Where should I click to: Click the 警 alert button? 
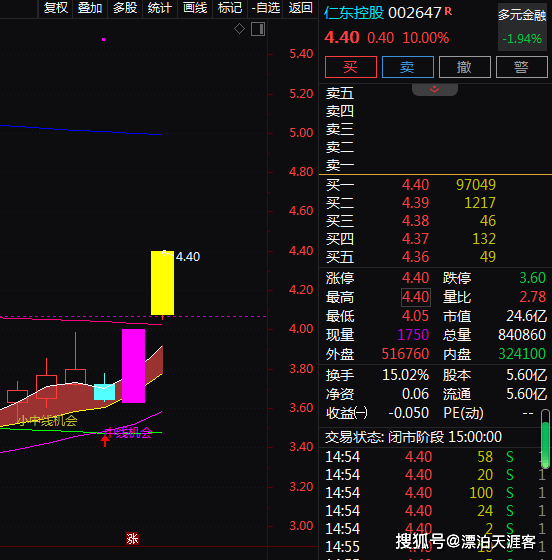(x=522, y=67)
